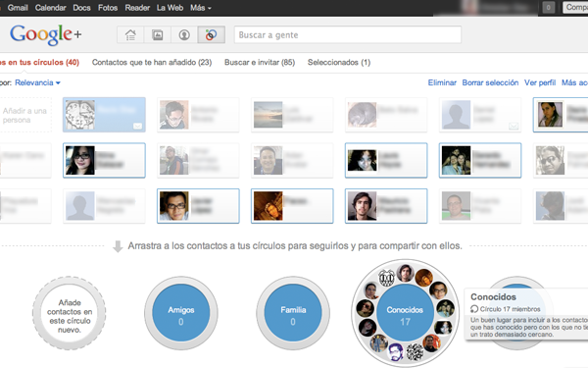Open Reader from the top bar
This screenshot has width=588, height=368.
137,8
